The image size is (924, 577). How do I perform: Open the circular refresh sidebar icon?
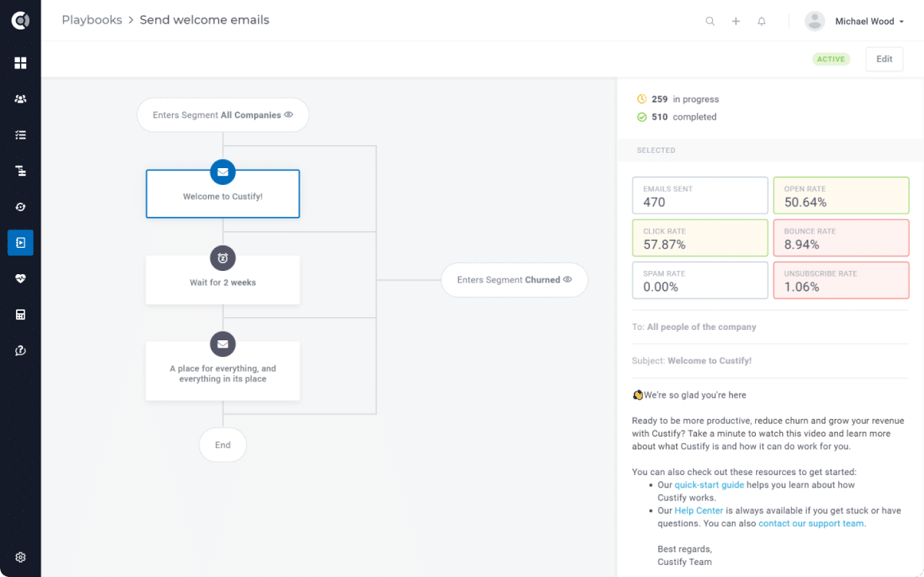pyautogui.click(x=21, y=207)
